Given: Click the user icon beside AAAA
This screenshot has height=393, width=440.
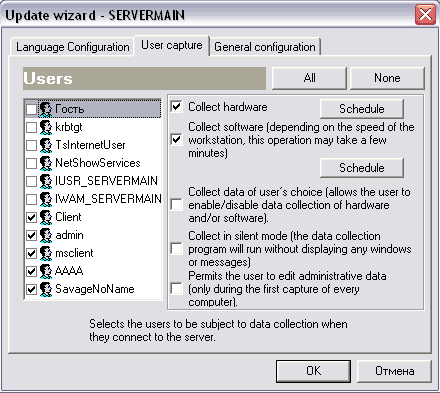Looking at the screenshot, I should (46, 271).
